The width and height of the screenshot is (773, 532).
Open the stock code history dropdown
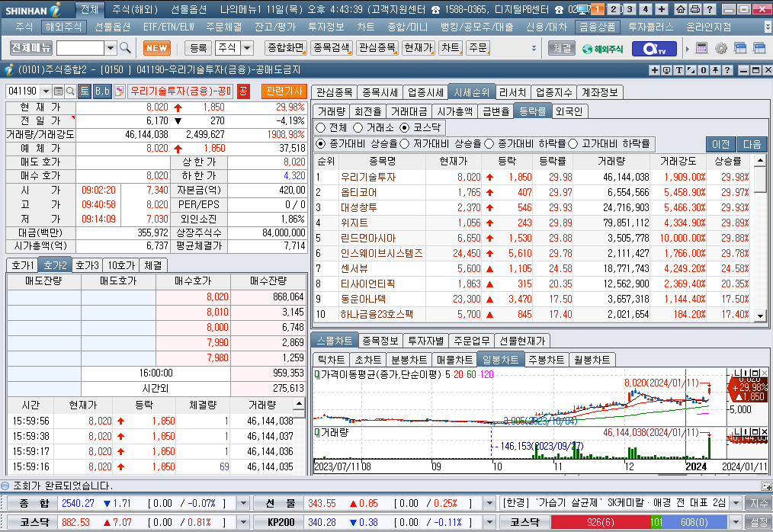(x=46, y=91)
